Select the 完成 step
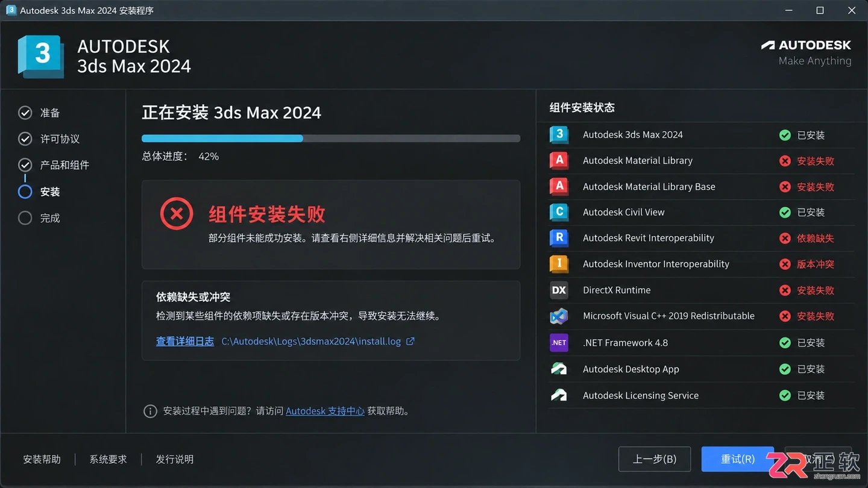The height and width of the screenshot is (488, 868). pos(39,217)
